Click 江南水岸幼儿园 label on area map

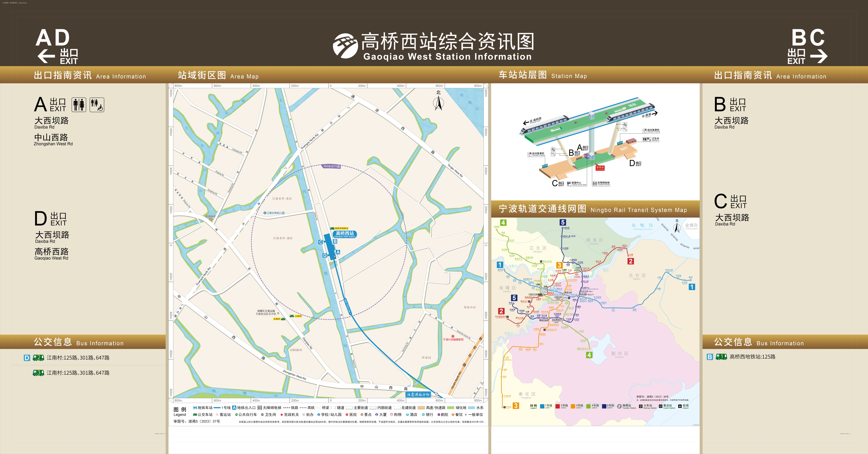coord(276,213)
